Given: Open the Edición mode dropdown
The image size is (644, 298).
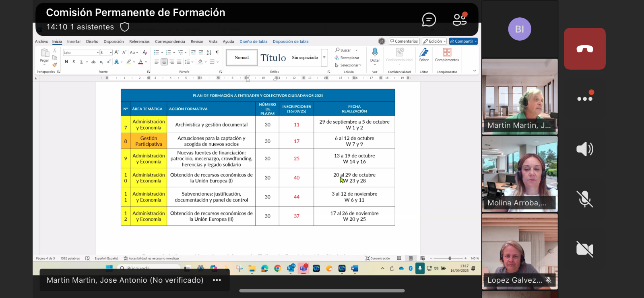Looking at the screenshot, I should 434,41.
